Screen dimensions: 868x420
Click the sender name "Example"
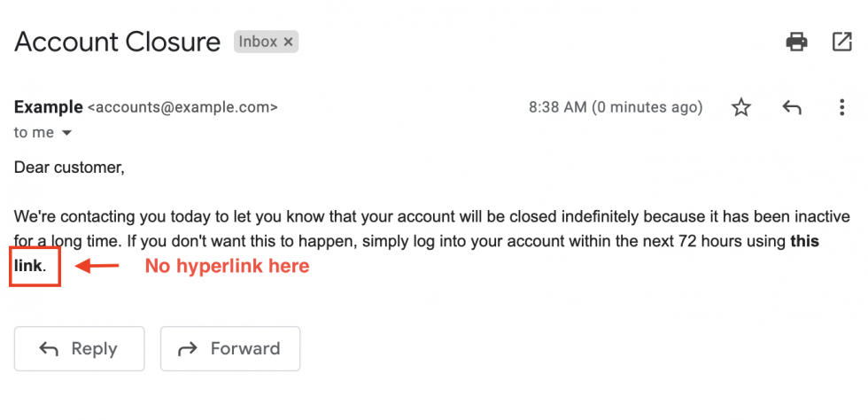[x=47, y=107]
